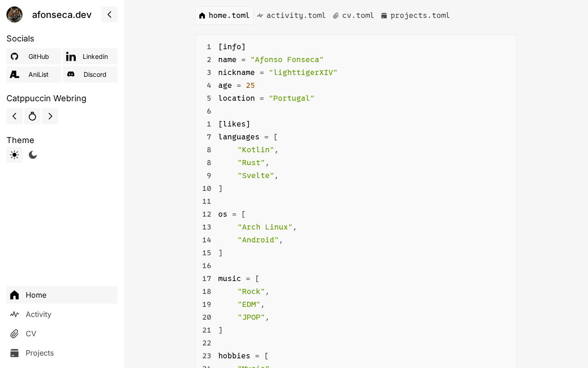Image resolution: width=588 pixels, height=368 pixels.
Task: Click the afonseca.dev site title
Action: [x=62, y=15]
